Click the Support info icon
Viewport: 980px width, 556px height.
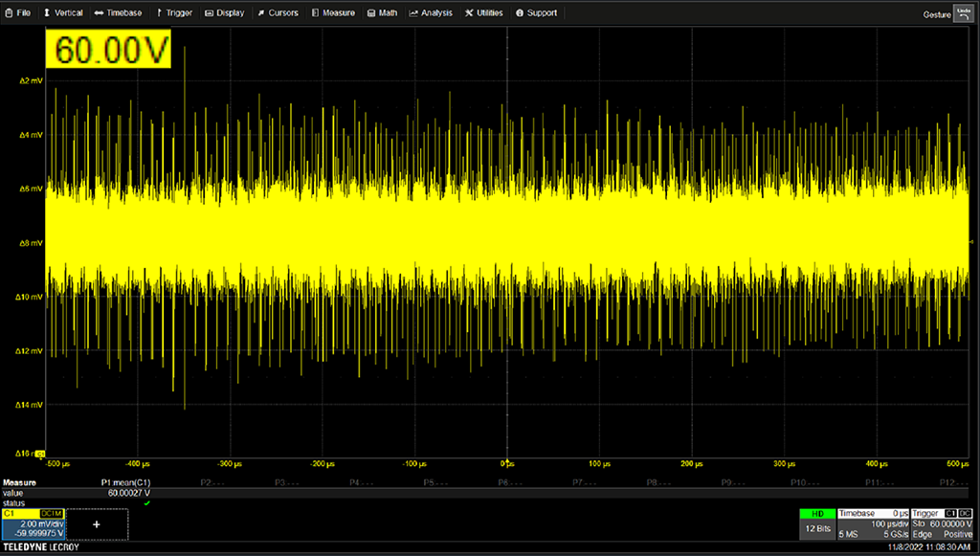point(520,13)
